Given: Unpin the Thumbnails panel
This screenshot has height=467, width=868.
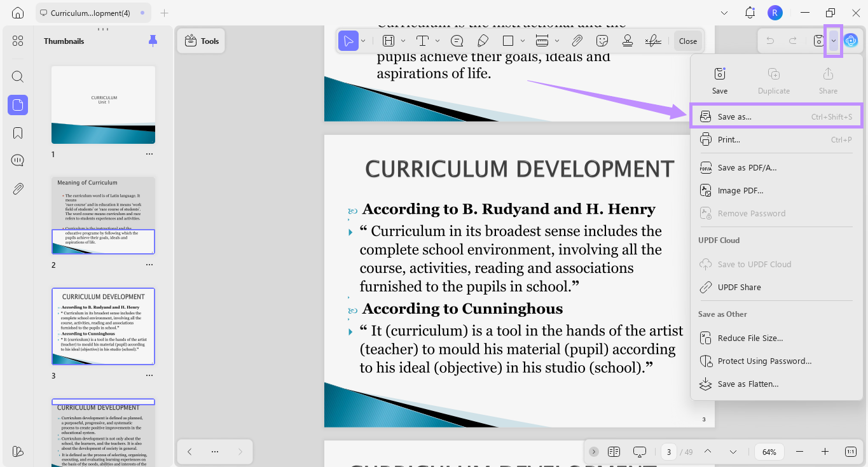Looking at the screenshot, I should [153, 41].
